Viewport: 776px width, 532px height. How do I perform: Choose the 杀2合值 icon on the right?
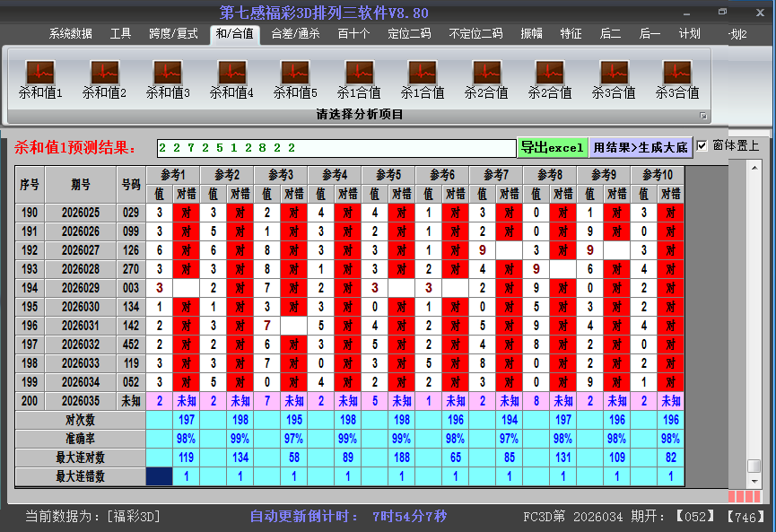click(550, 73)
